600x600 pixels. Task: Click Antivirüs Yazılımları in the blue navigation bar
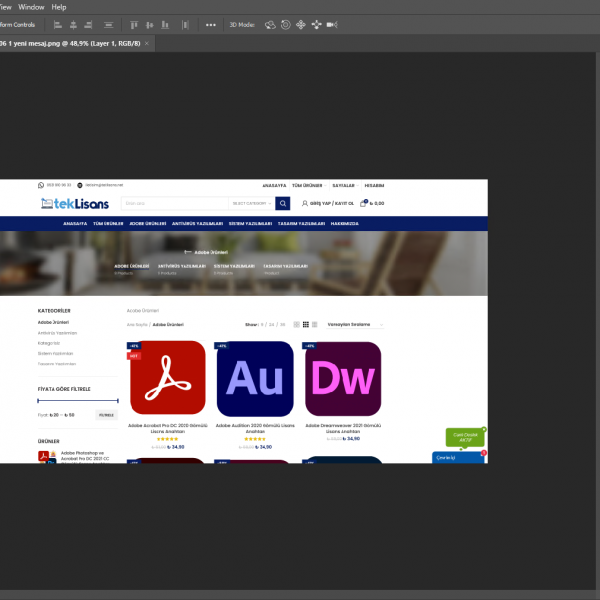pyautogui.click(x=197, y=223)
